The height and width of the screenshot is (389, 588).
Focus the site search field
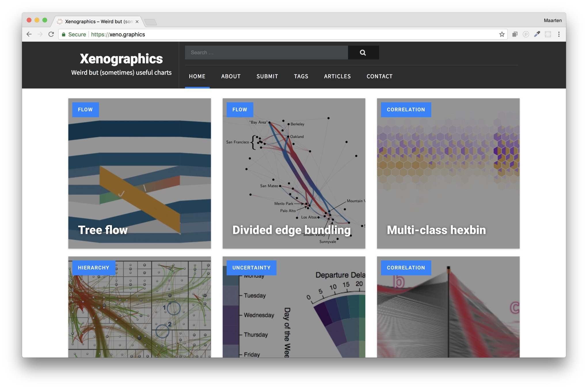(266, 52)
